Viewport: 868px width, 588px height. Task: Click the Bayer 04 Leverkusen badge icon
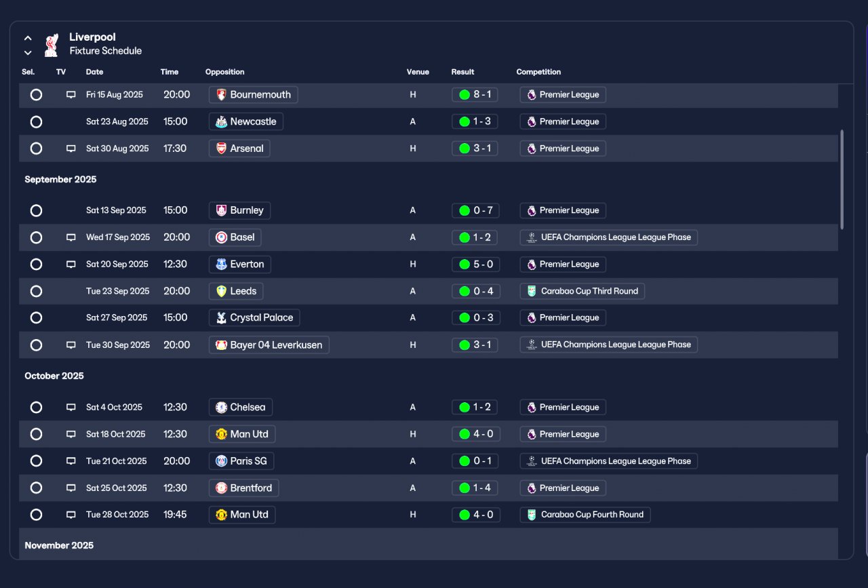tap(221, 345)
